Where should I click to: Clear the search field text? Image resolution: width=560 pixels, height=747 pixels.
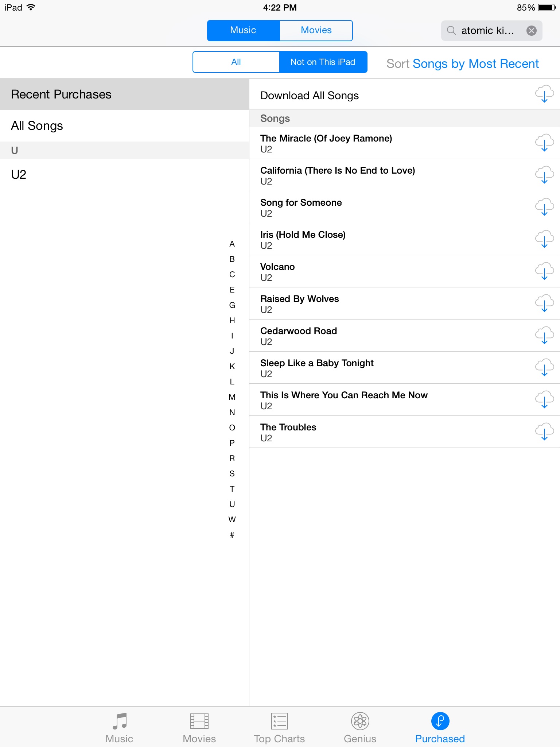531,31
